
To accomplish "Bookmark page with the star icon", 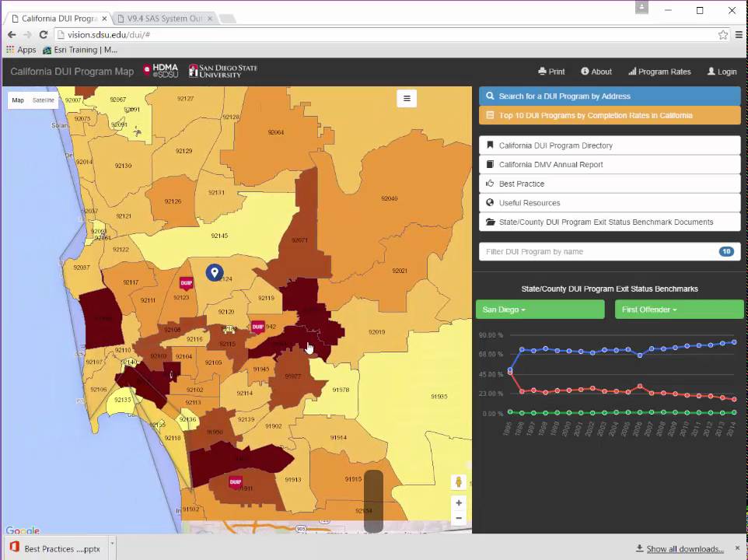I will point(722,35).
